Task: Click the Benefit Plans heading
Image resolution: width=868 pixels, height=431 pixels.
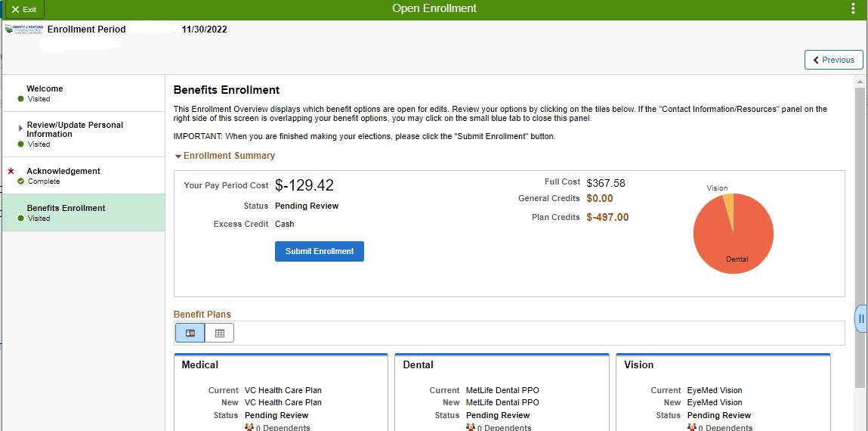Action: (202, 314)
